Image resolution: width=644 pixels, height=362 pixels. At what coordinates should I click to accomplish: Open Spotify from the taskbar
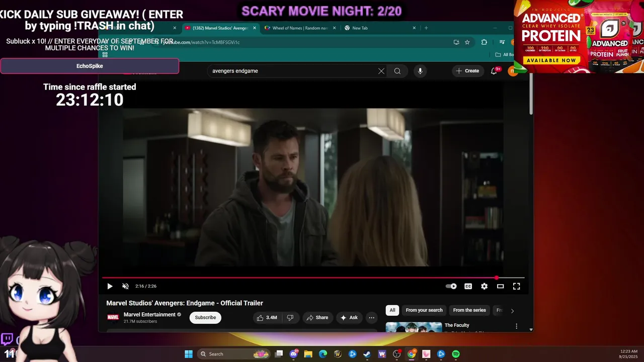[456, 354]
